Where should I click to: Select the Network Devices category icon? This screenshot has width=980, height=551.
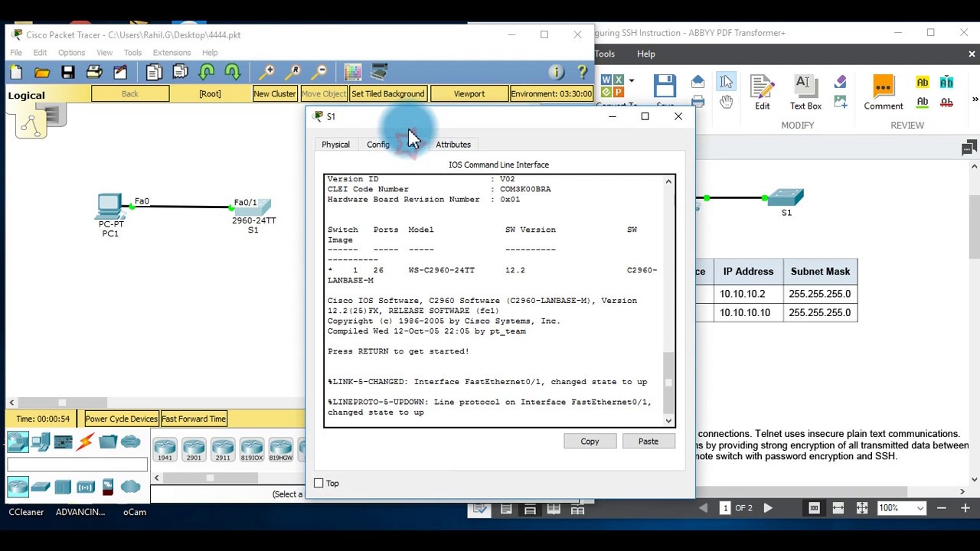pyautogui.click(x=18, y=442)
